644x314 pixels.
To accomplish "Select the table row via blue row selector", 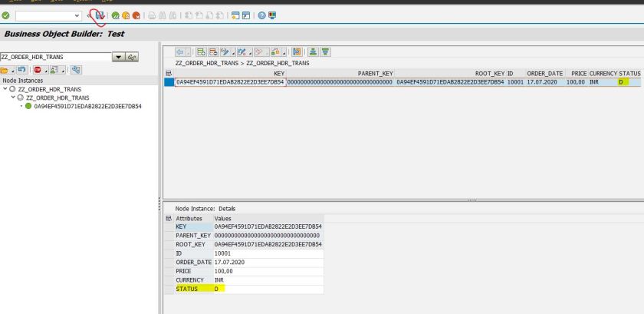I will pos(169,81).
